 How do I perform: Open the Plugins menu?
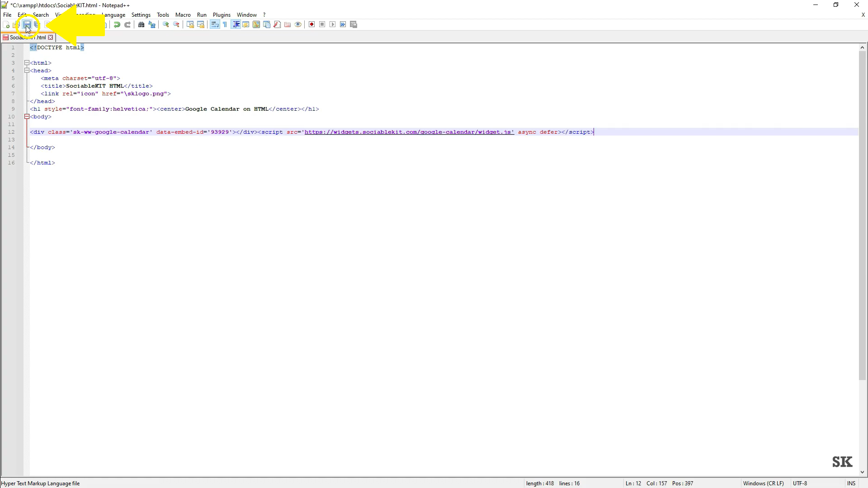(x=222, y=15)
